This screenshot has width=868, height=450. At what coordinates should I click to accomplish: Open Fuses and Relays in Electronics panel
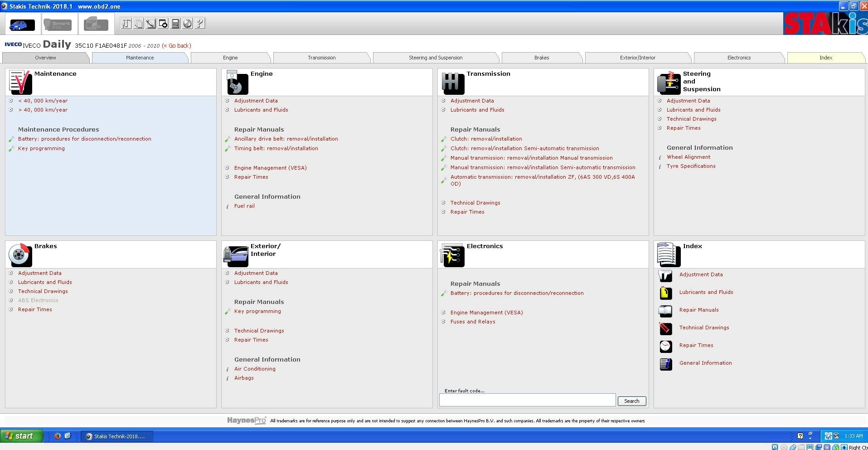pyautogui.click(x=473, y=322)
